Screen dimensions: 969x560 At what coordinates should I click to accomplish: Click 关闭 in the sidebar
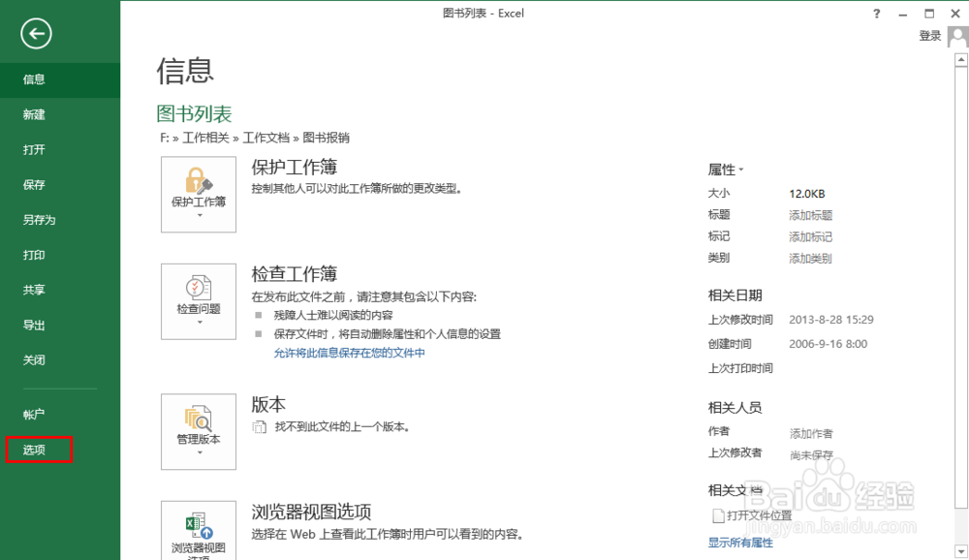coord(60,360)
